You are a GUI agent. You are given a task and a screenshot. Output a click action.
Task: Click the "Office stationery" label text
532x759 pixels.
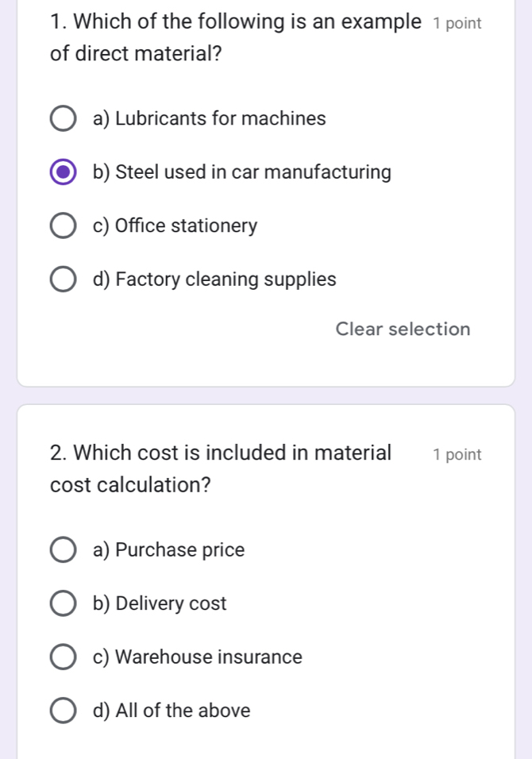pyautogui.click(x=175, y=225)
